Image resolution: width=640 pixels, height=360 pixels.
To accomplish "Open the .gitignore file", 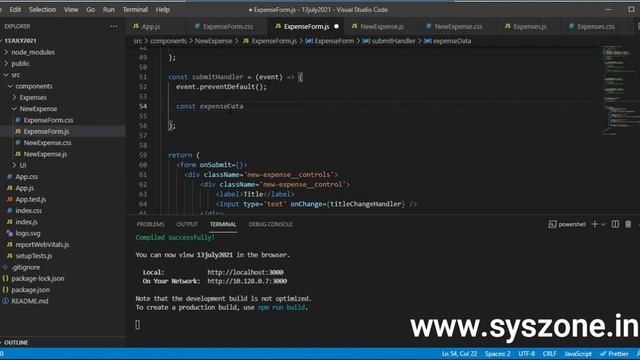I will point(26,267).
